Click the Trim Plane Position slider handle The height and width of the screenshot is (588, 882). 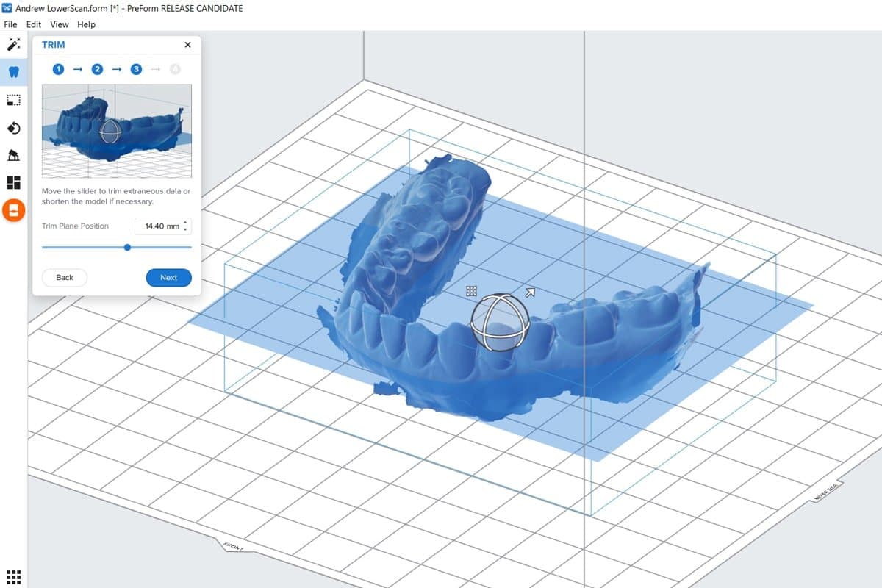(x=126, y=248)
